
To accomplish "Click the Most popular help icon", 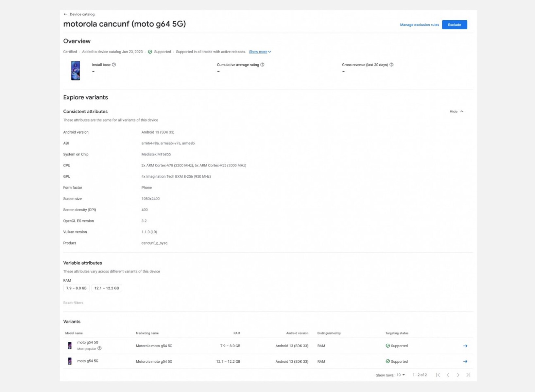I will [99, 349].
